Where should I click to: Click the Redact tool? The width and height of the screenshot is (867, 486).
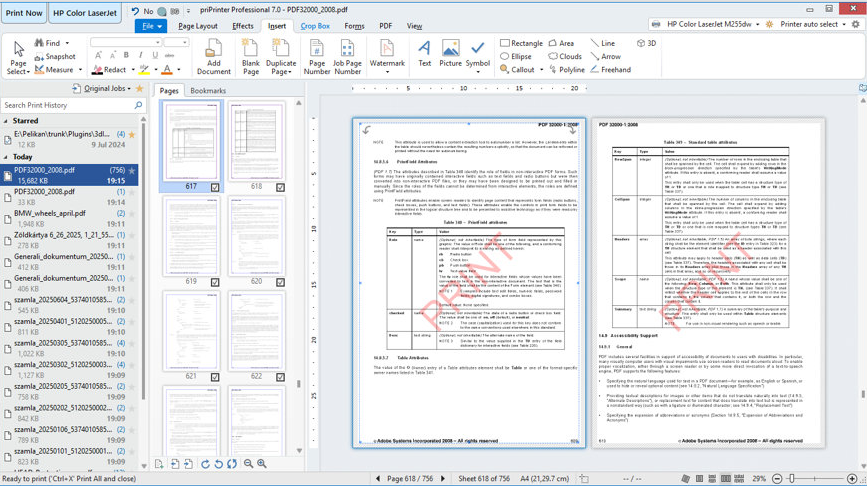click(x=109, y=70)
